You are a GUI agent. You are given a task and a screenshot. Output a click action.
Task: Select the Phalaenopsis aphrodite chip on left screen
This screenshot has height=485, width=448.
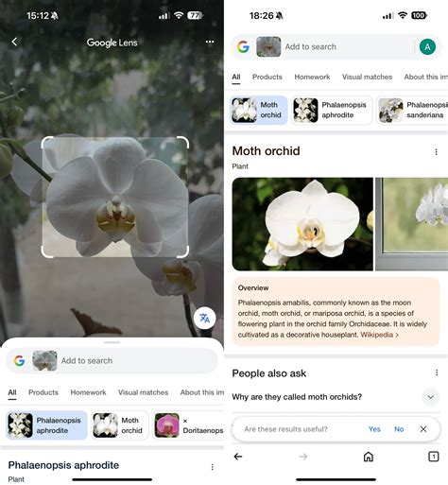point(46,425)
